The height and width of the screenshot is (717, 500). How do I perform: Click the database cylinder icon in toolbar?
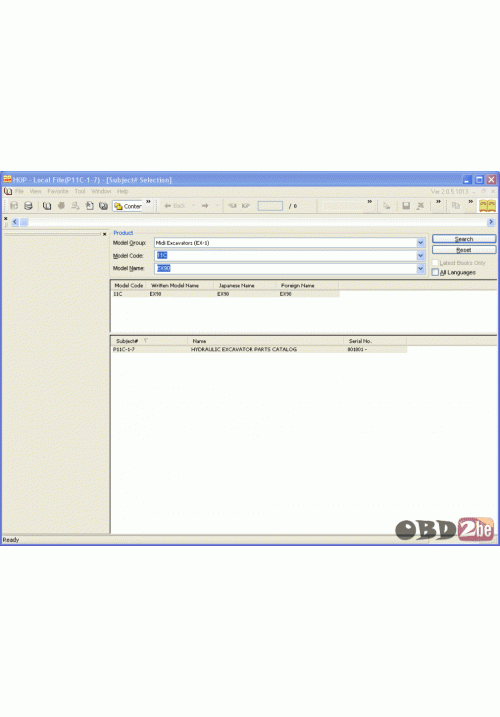click(x=28, y=206)
